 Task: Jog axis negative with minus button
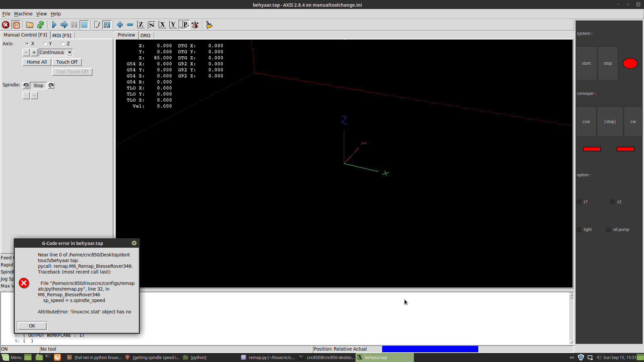26,52
